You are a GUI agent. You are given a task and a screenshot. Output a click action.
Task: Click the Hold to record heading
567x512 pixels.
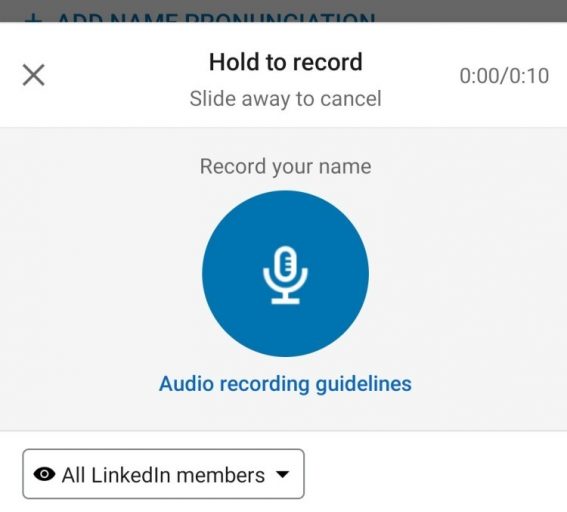pos(286,62)
